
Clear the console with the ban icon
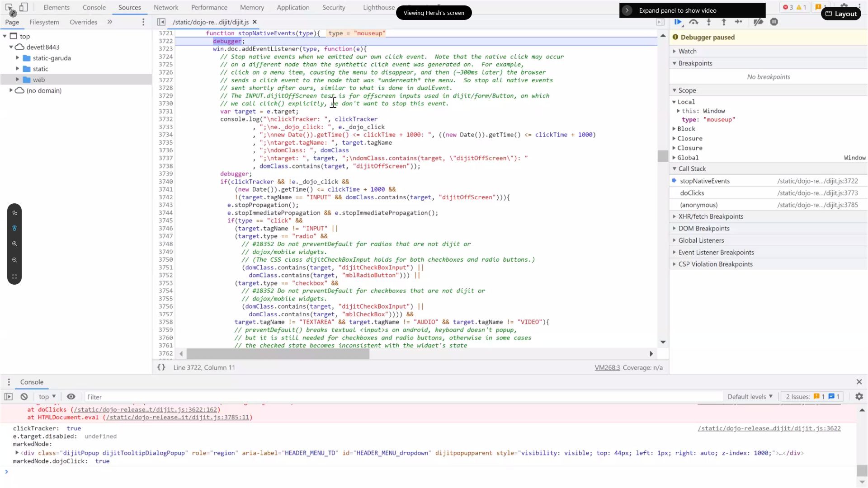click(24, 397)
